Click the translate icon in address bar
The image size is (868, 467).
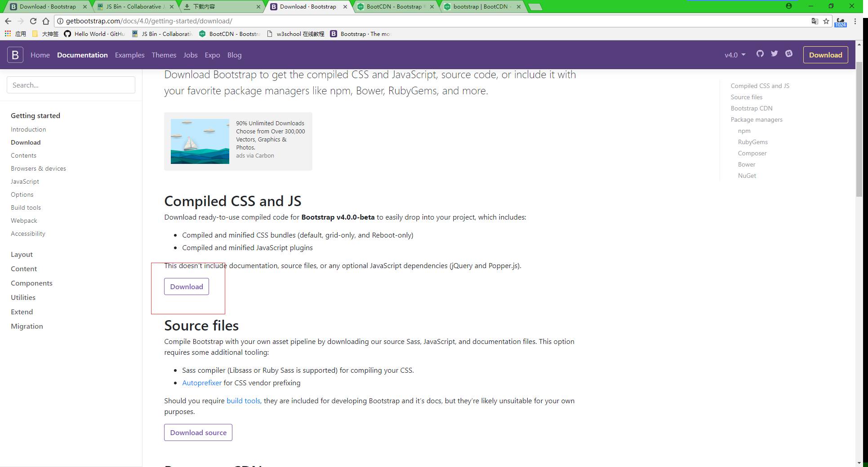click(815, 21)
